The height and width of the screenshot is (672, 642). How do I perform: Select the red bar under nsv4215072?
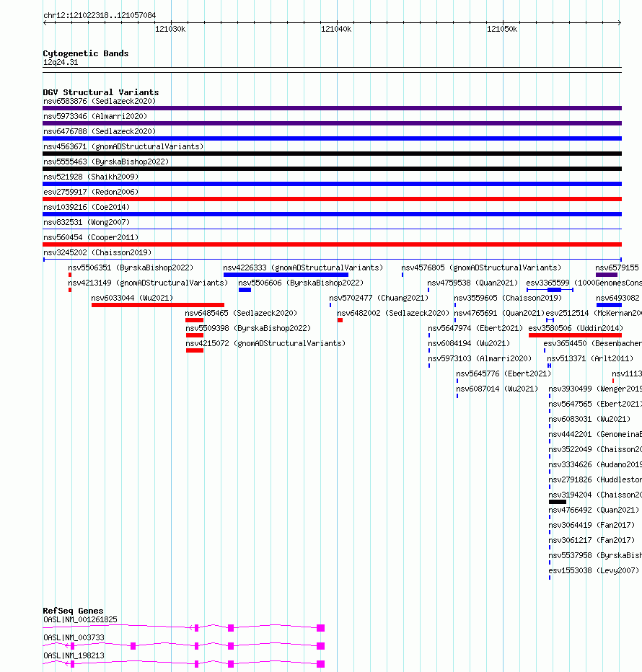tap(195, 350)
